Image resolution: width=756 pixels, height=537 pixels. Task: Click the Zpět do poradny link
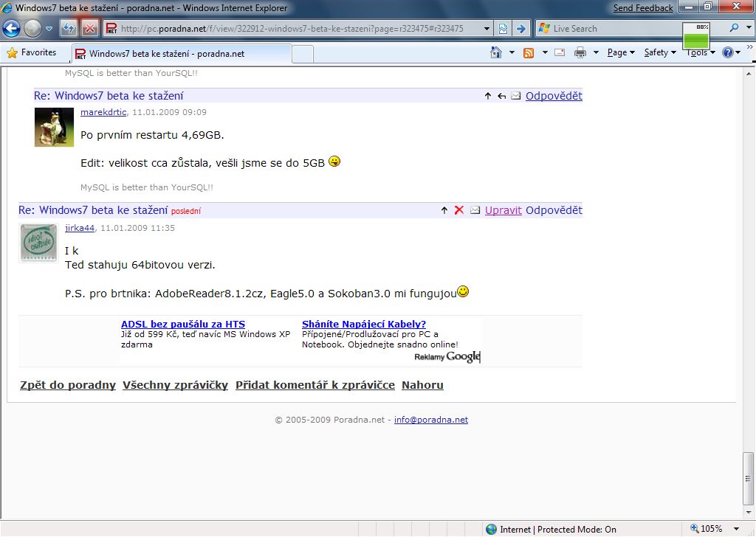pos(68,385)
